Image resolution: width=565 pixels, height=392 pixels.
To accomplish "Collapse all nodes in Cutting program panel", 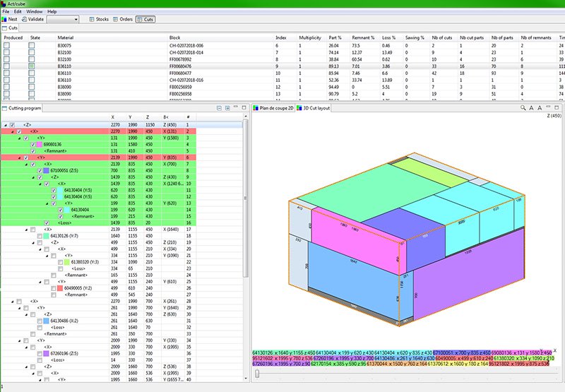I will click(219, 109).
